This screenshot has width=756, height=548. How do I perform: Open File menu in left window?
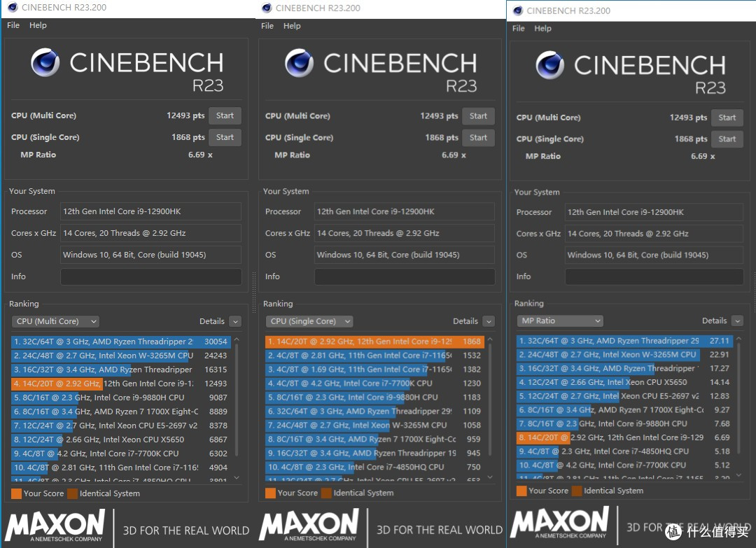pos(13,25)
